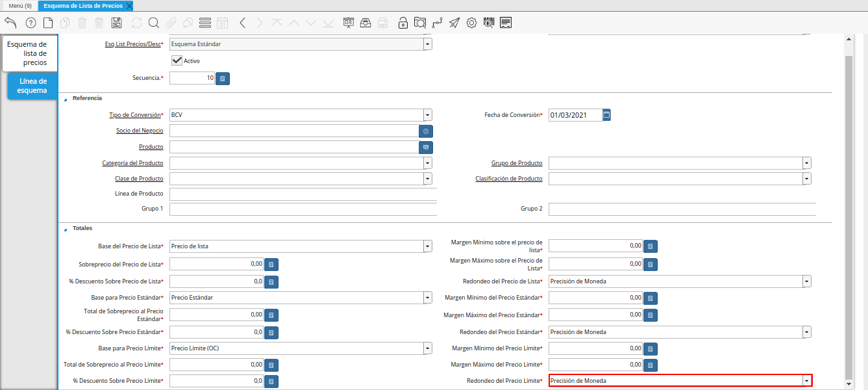
Task: Open the gear process icon in the toolbar
Action: coord(471,23)
